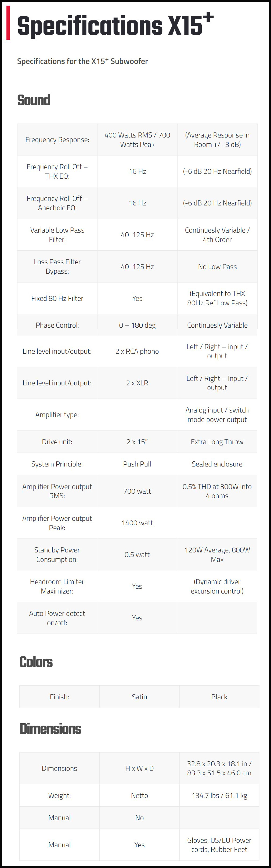Screen dimensions: 271x868
Task: Click the 2 x XLR cell
Action: [137, 383]
